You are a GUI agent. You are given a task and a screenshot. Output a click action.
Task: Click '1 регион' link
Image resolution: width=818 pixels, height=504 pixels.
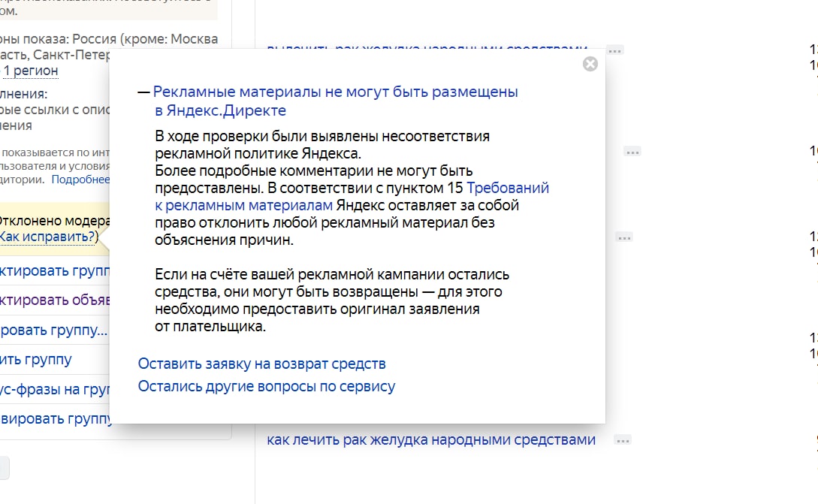(31, 71)
